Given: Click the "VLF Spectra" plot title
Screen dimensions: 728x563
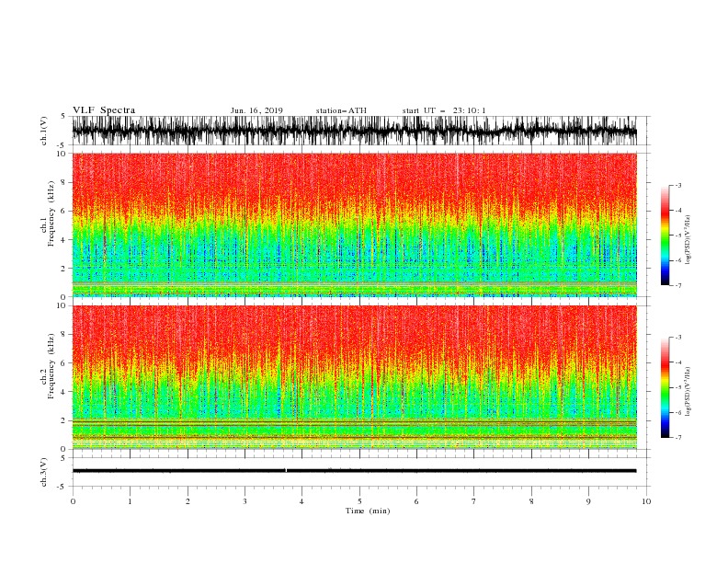Looking at the screenshot, I should tap(104, 110).
